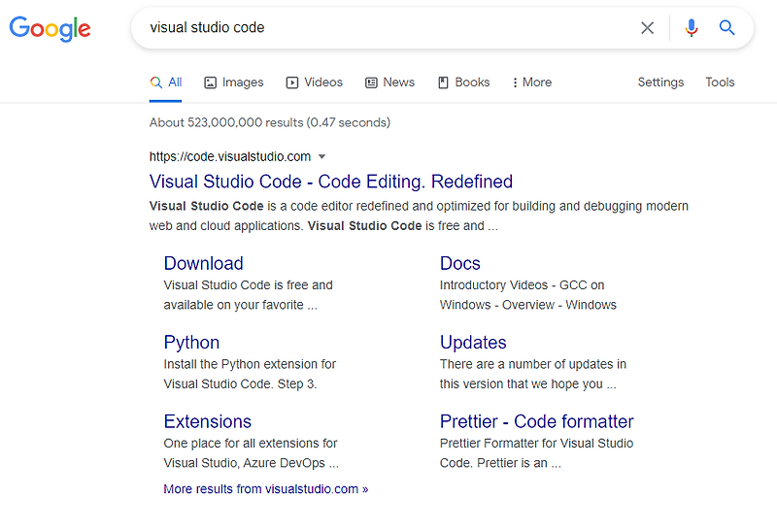Click inside the search box text
777x532 pixels.
tap(207, 27)
